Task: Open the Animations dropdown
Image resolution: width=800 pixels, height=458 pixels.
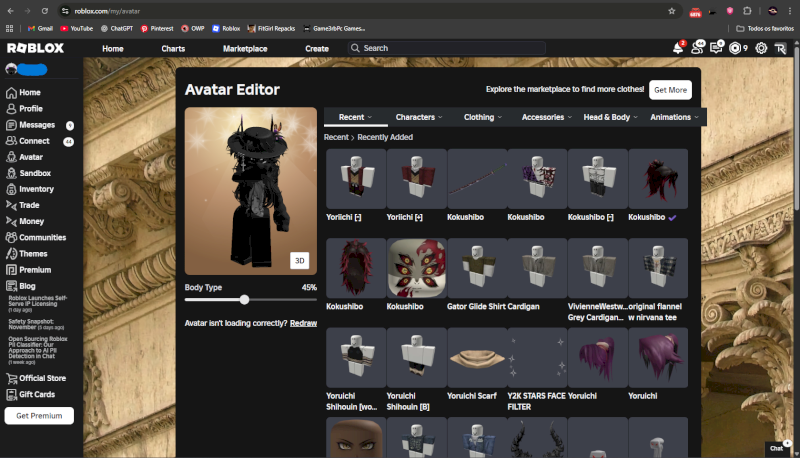Action: (x=674, y=117)
